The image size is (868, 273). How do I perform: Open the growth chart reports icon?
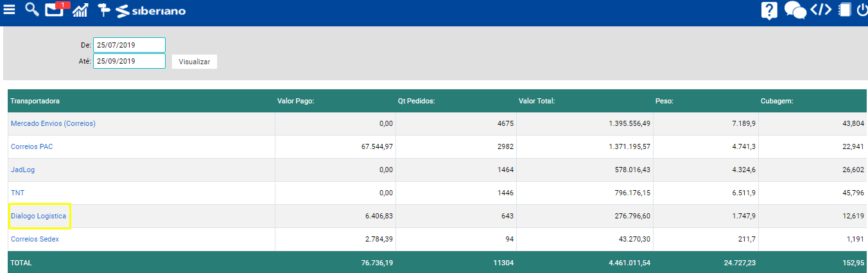(x=80, y=10)
